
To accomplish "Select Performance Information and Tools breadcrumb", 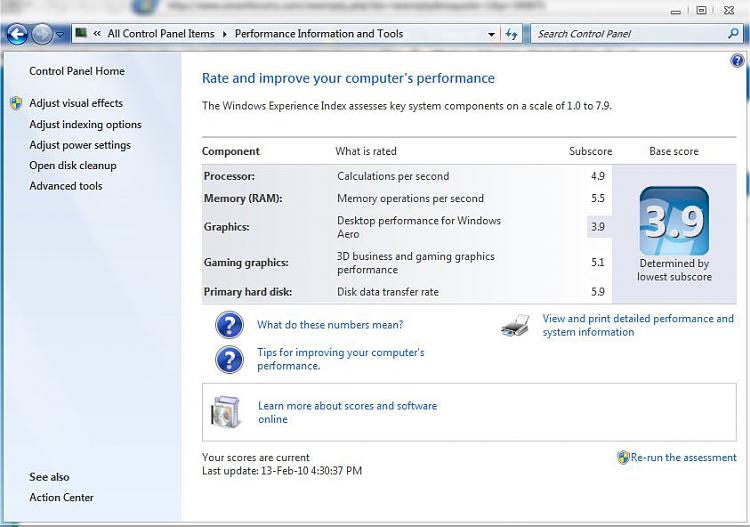I will click(x=319, y=33).
